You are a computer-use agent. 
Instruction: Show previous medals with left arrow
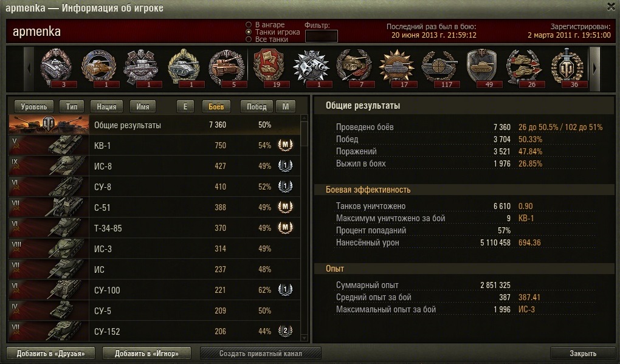click(x=29, y=69)
